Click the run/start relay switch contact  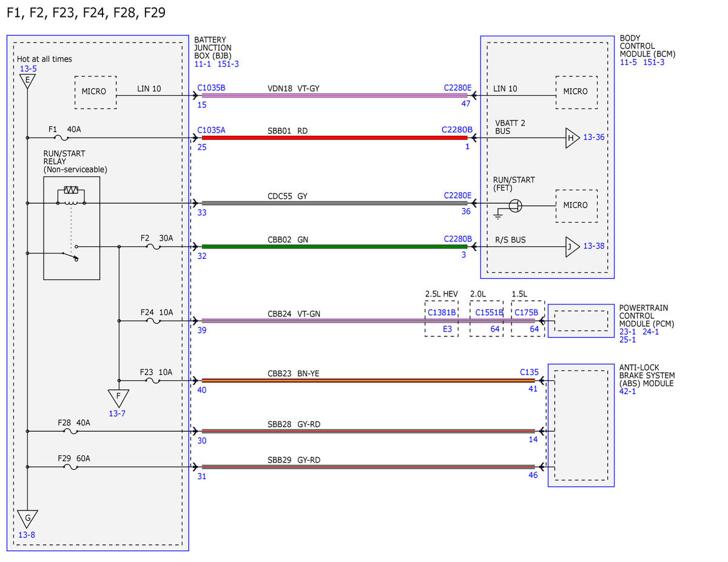click(x=71, y=253)
